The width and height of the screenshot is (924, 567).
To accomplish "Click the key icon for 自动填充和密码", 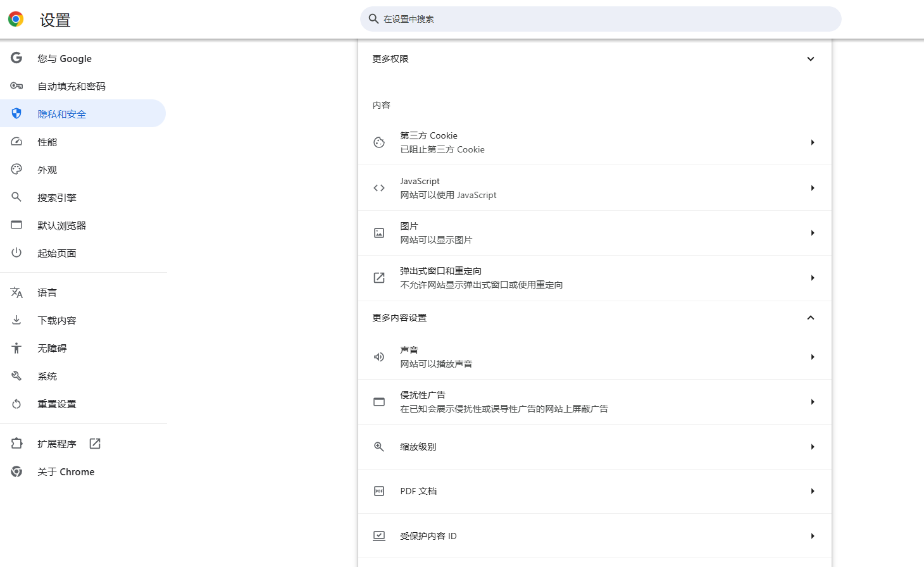I will [x=16, y=85].
